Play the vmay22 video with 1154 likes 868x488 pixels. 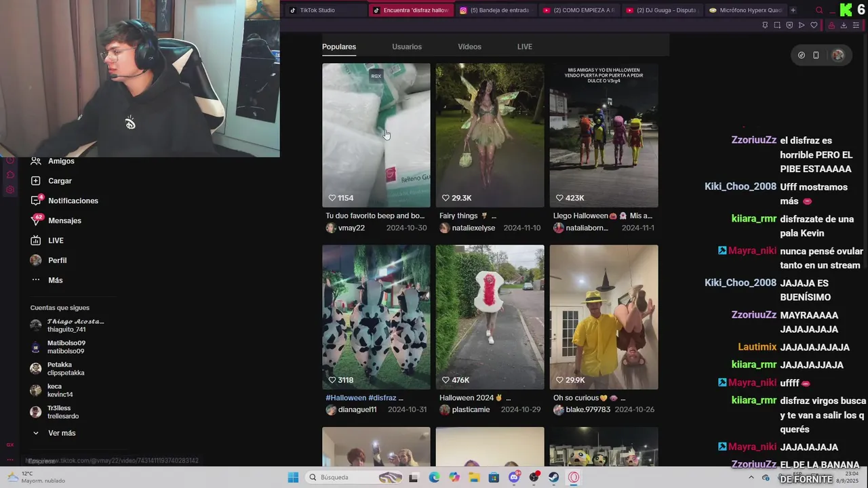pos(376,136)
